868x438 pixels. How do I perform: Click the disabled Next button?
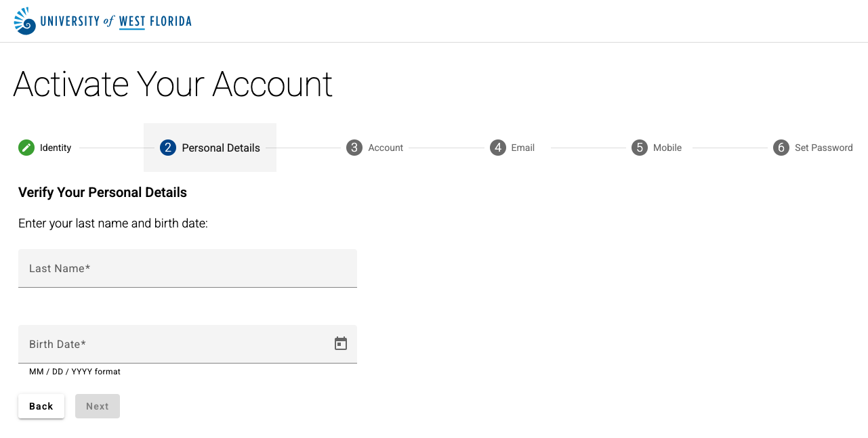[x=98, y=406]
